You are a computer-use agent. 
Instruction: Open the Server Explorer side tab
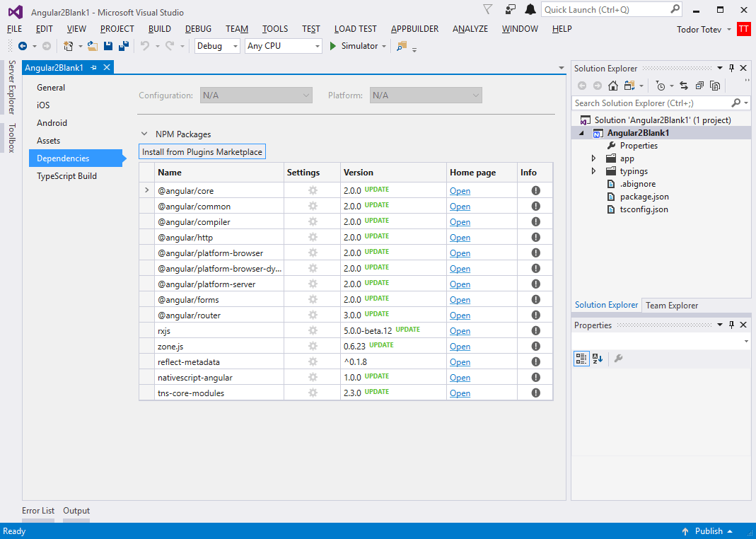pyautogui.click(x=11, y=87)
